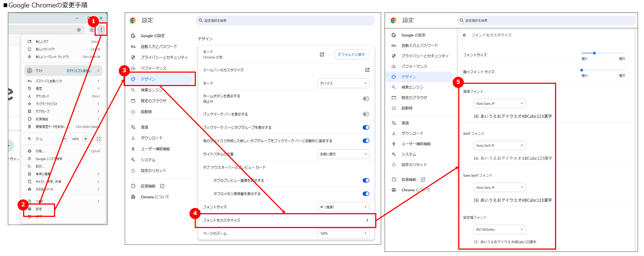Click the search field on the デザイン settings page
Viewport: 644px width, 256px height.
285,20
